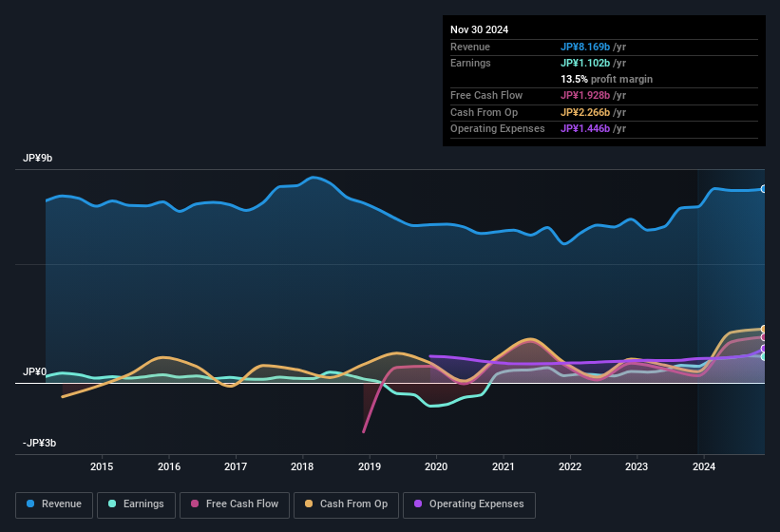Click the Earnings endpoint marker

click(764, 356)
